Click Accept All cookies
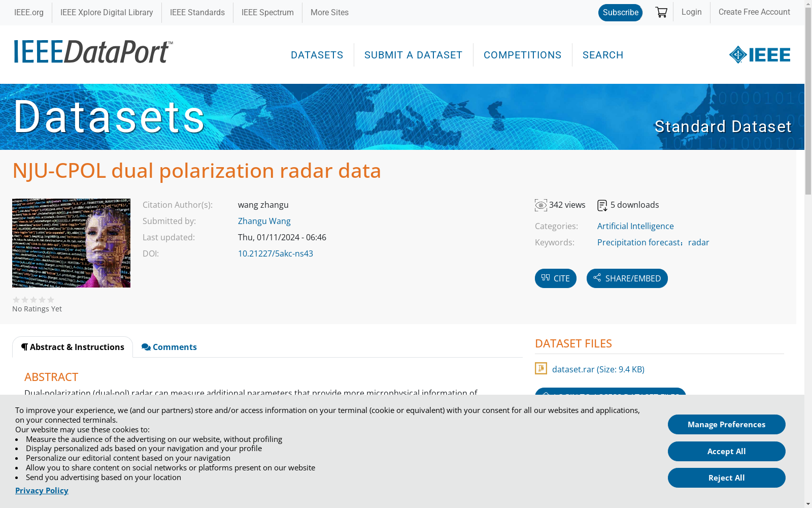 coord(727,452)
